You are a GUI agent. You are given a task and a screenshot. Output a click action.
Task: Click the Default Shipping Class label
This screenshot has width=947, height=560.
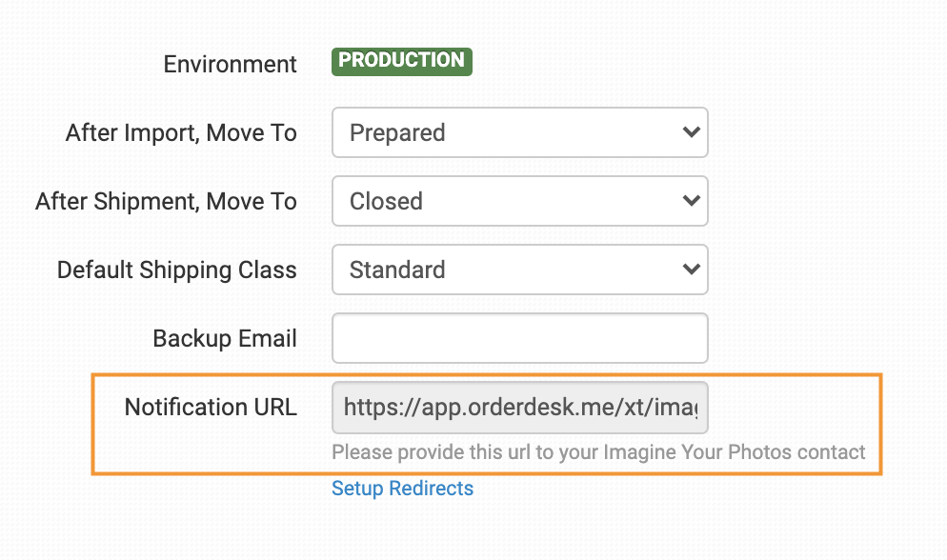coord(177,270)
